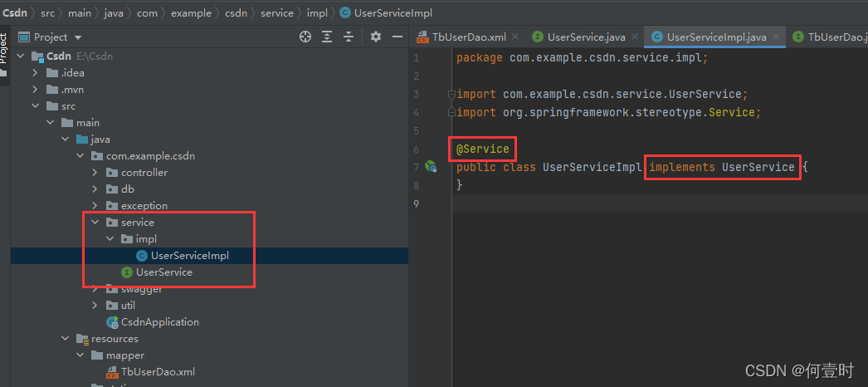The height and width of the screenshot is (387, 868).
Task: Click the package declaration on line 1
Action: point(583,57)
